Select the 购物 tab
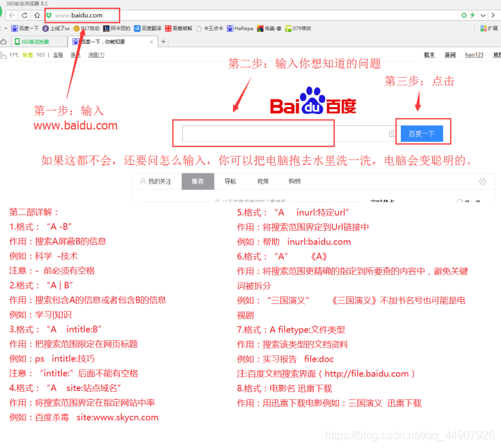 tap(294, 182)
